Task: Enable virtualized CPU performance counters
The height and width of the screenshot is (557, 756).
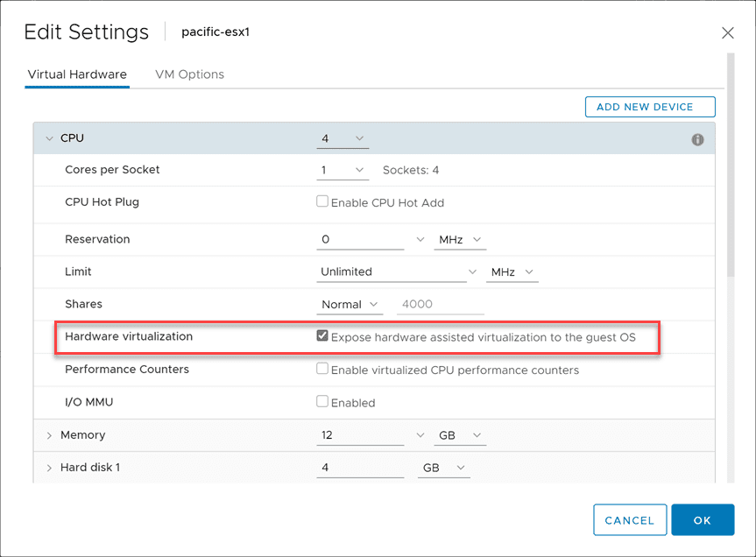Action: click(x=322, y=370)
